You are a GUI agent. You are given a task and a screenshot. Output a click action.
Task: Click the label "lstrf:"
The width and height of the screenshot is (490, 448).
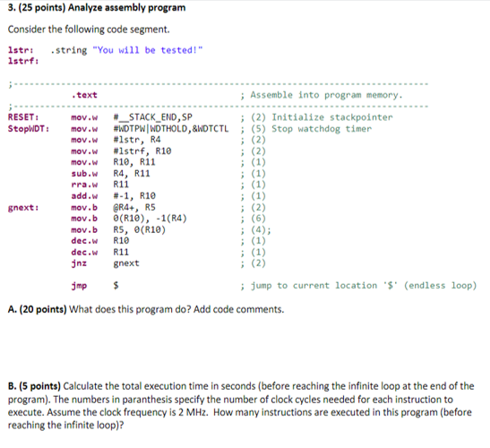coord(23,61)
